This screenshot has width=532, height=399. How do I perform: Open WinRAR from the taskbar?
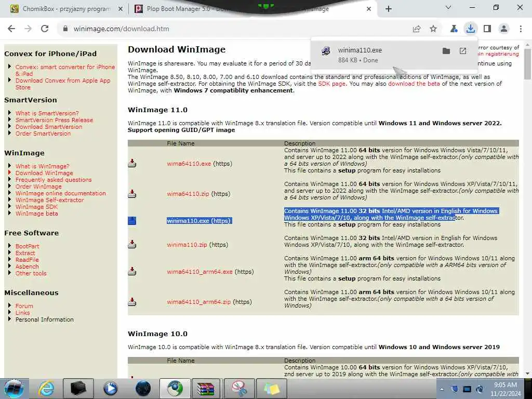point(206,389)
